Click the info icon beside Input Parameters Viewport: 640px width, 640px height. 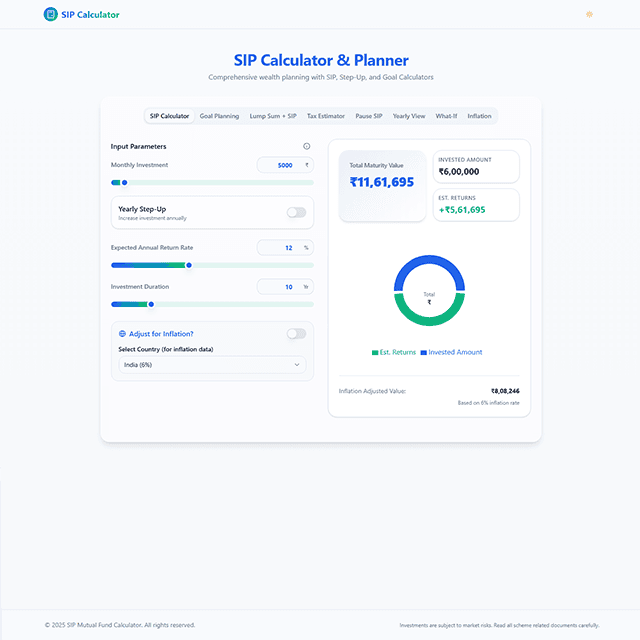(x=307, y=146)
